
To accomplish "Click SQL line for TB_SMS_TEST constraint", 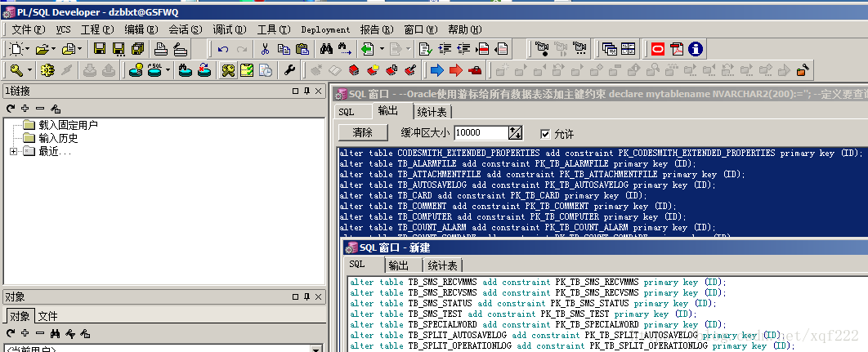I will click(x=523, y=314).
